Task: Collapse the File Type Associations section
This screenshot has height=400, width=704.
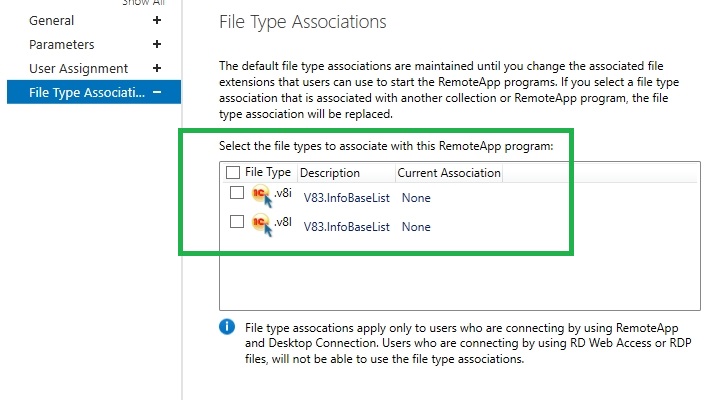Action: click(157, 92)
